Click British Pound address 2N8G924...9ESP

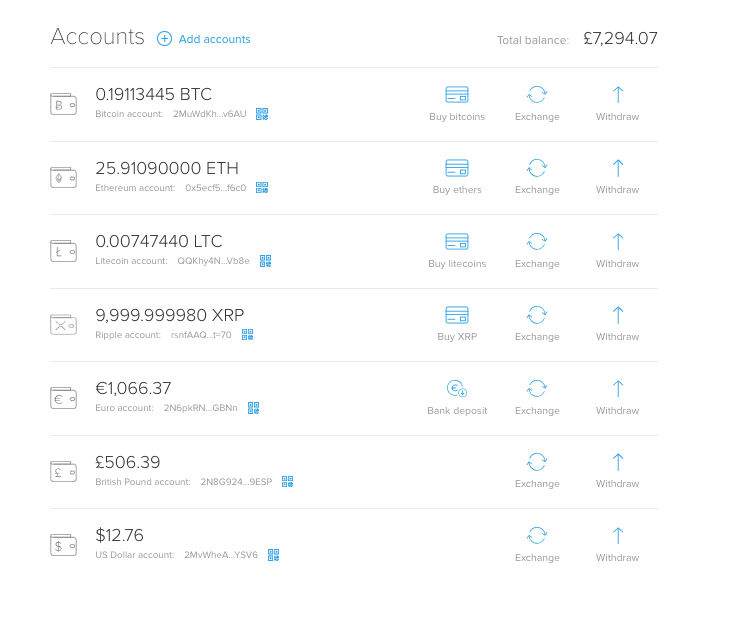[236, 482]
